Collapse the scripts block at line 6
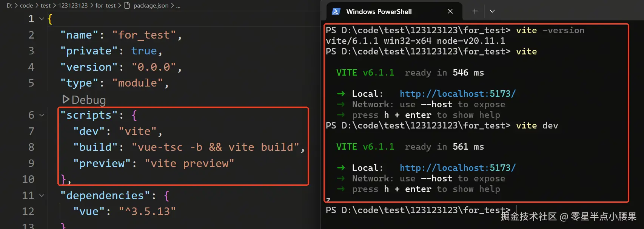 point(42,115)
